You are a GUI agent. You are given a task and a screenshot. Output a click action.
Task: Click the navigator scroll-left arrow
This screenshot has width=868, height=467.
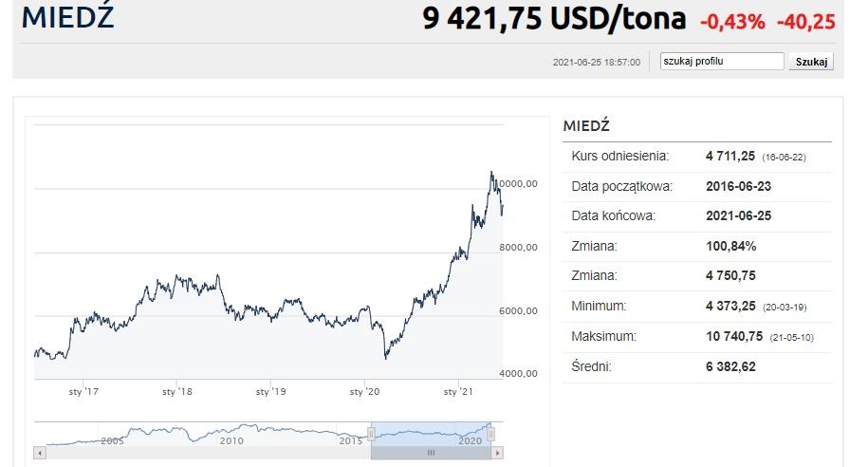click(39, 454)
